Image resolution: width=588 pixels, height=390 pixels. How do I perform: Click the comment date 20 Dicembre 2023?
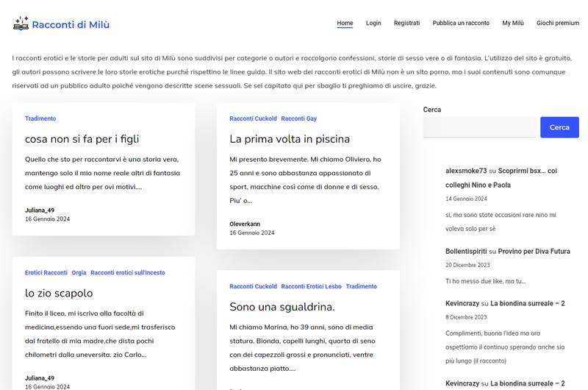(x=467, y=265)
